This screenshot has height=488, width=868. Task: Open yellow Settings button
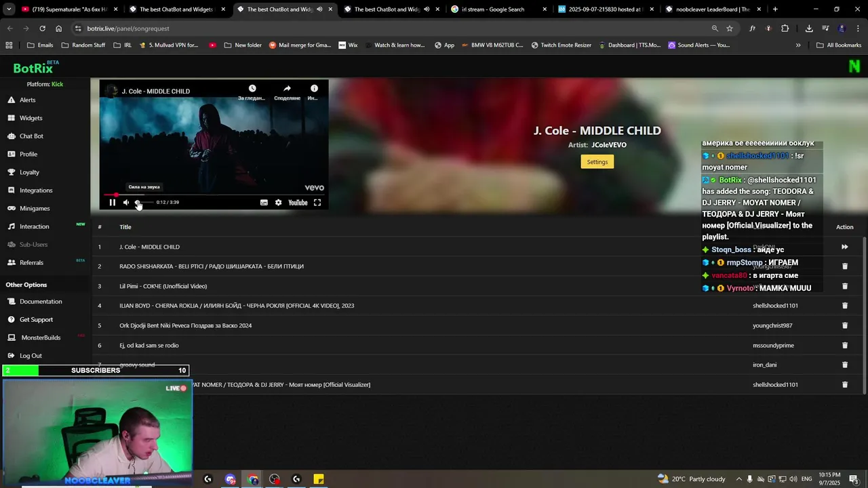[597, 161]
